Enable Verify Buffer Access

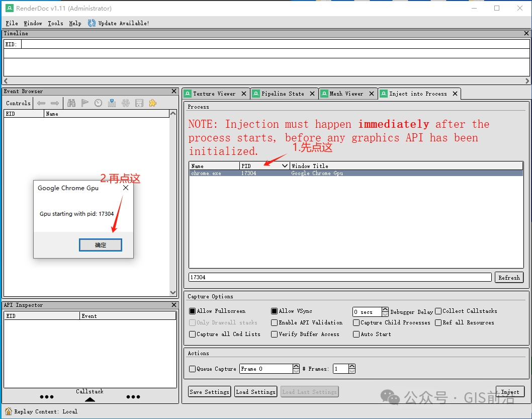click(x=274, y=334)
